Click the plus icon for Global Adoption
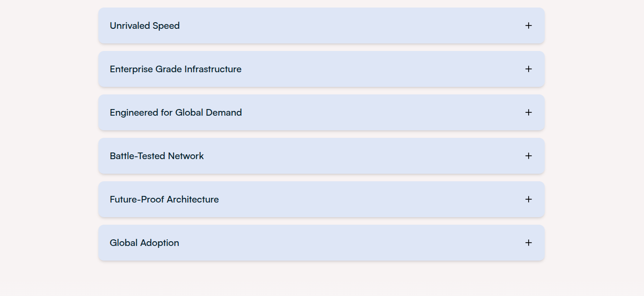Image resolution: width=644 pixels, height=296 pixels. [x=529, y=243]
